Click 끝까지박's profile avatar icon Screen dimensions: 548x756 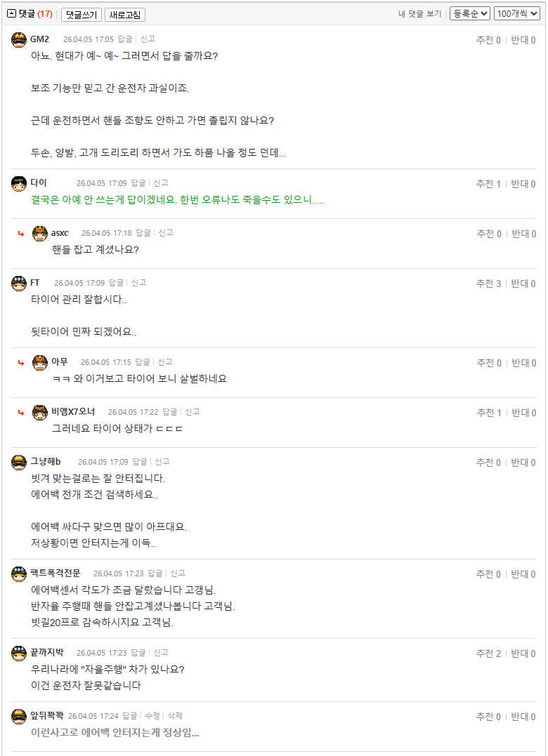pos(19,653)
